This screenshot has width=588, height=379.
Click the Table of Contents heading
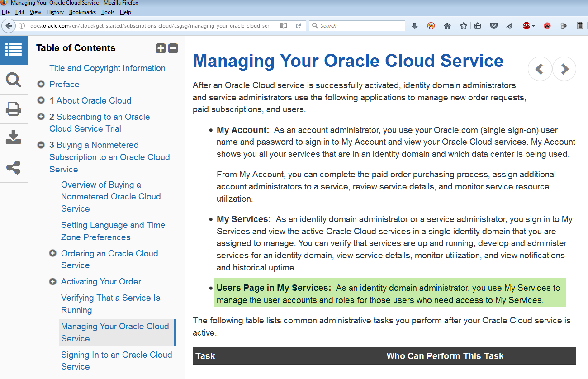76,48
